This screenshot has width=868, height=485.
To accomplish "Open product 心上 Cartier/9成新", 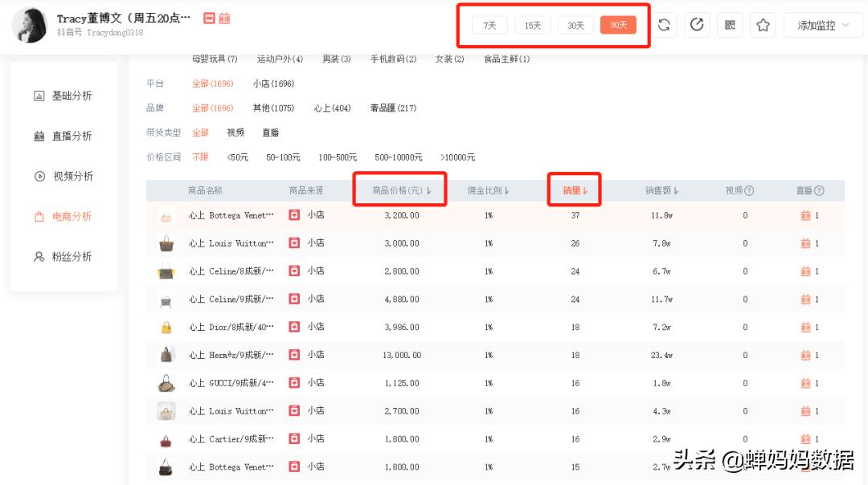I will click(x=231, y=439).
